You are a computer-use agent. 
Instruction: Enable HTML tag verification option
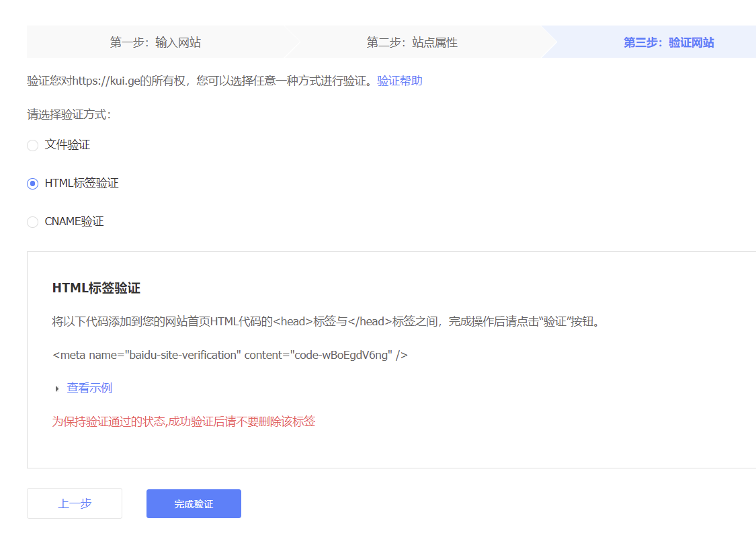tap(32, 183)
